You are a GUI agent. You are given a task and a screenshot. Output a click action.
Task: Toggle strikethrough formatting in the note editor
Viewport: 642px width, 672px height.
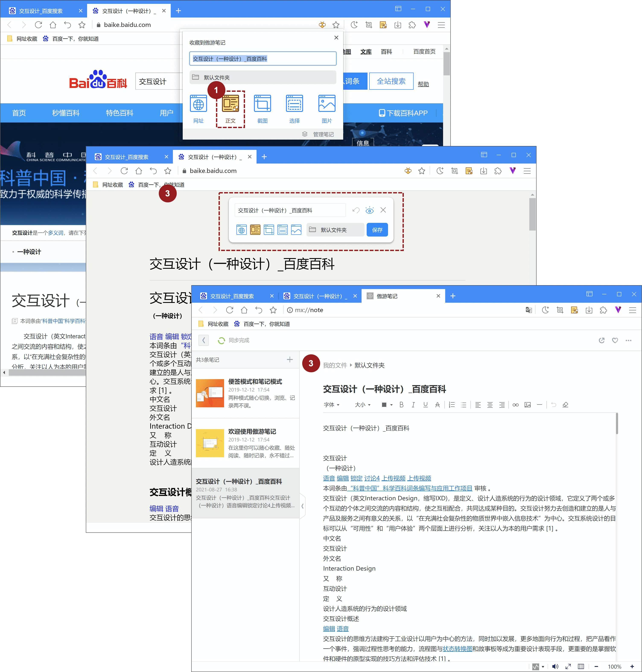437,405
